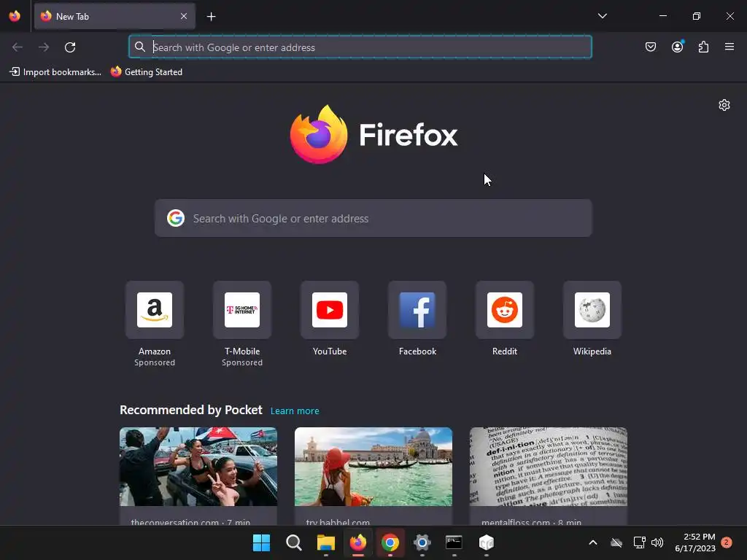The width and height of the screenshot is (747, 560).
Task: Go back one page arrow
Action: pyautogui.click(x=18, y=47)
